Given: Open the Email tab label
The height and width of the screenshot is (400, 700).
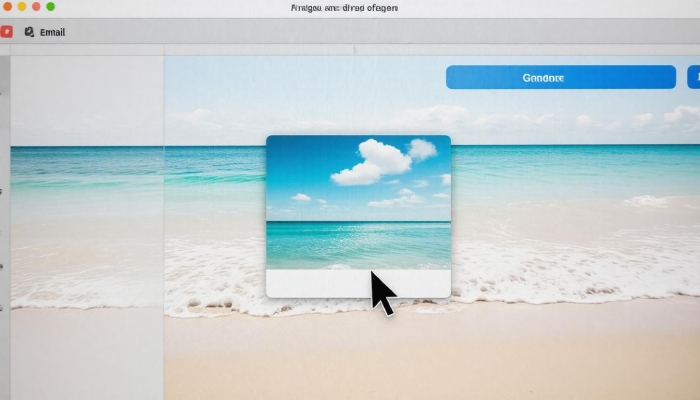Looking at the screenshot, I should [x=52, y=32].
